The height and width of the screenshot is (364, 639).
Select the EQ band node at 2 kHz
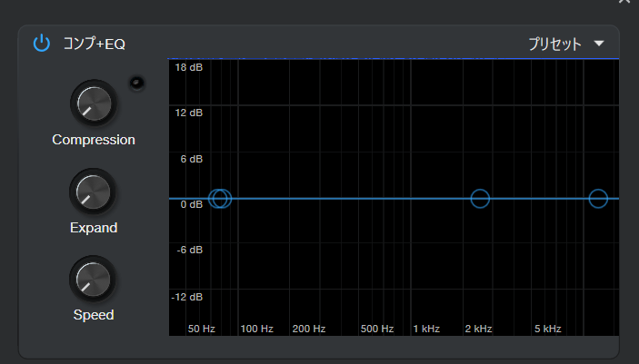tap(480, 199)
